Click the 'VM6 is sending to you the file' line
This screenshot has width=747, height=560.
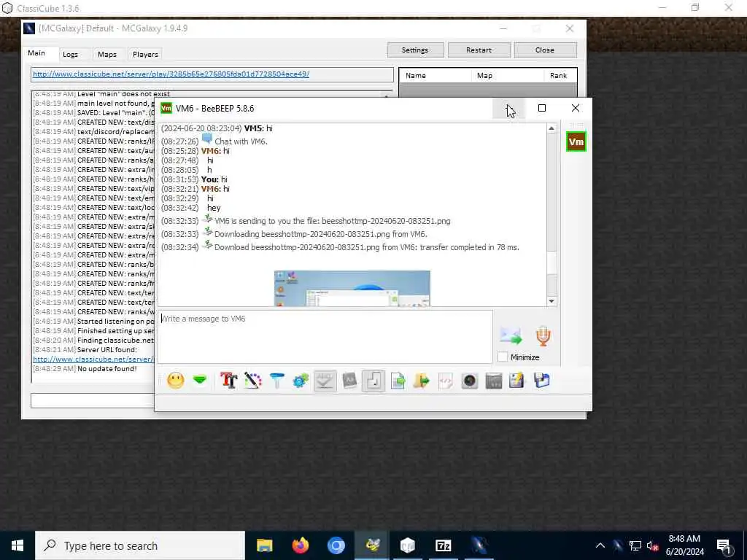click(306, 221)
